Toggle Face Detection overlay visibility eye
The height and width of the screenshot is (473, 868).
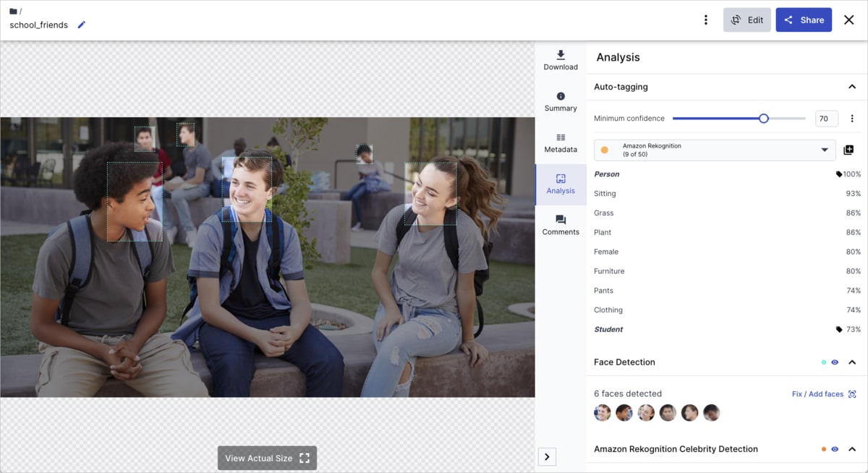tap(835, 362)
